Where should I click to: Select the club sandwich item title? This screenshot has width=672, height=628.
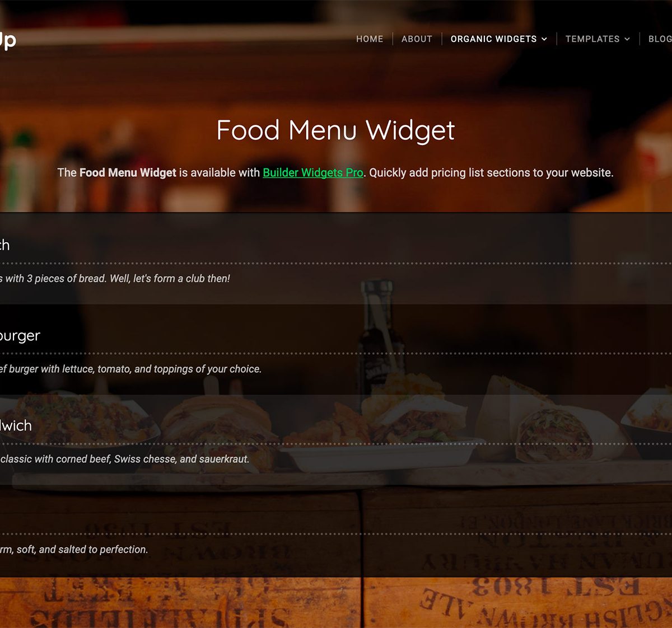pos(4,245)
